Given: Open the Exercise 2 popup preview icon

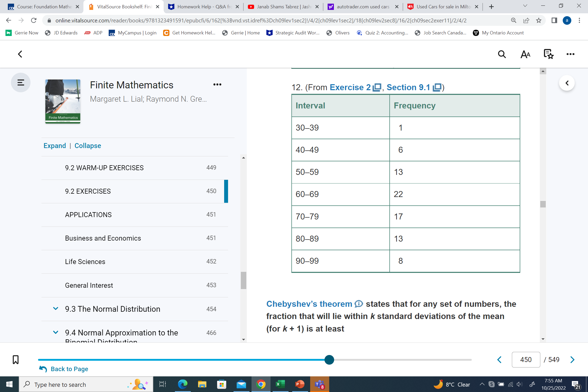Looking at the screenshot, I should (377, 87).
